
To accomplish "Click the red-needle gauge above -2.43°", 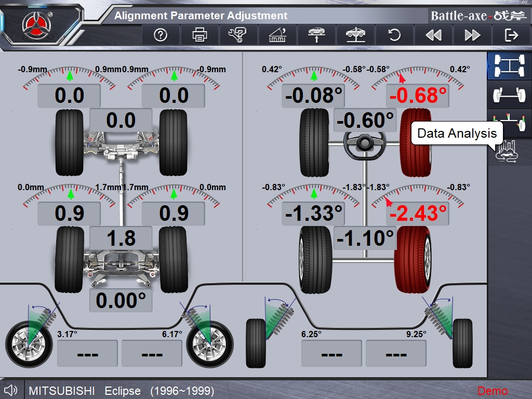I will tap(418, 196).
